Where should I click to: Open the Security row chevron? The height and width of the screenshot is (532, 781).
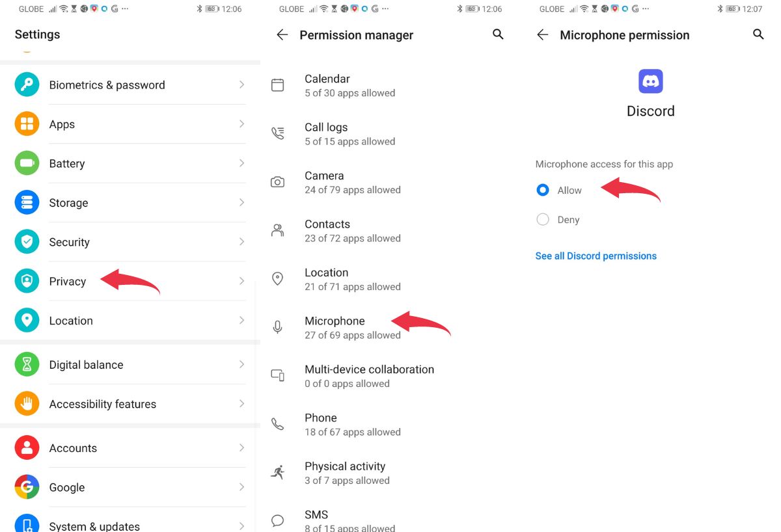pos(241,242)
